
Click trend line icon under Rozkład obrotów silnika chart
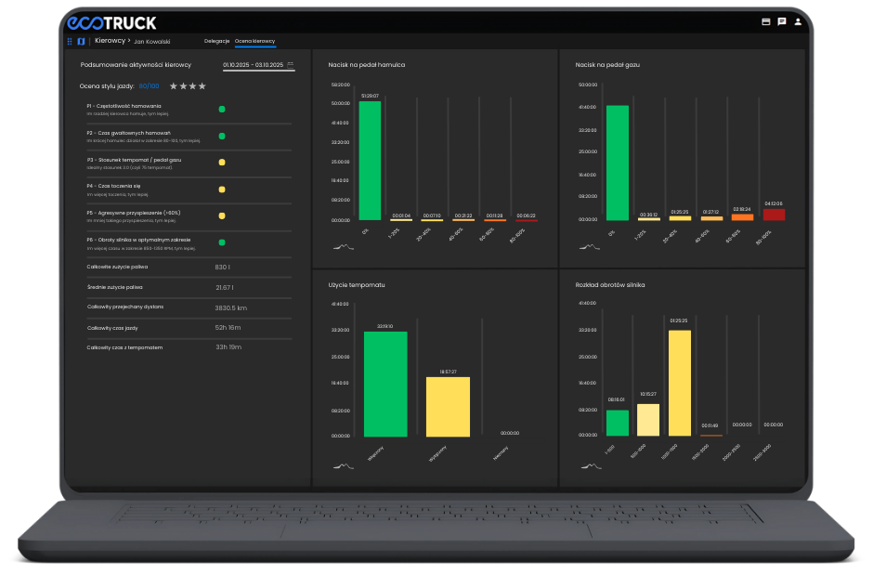point(590,465)
